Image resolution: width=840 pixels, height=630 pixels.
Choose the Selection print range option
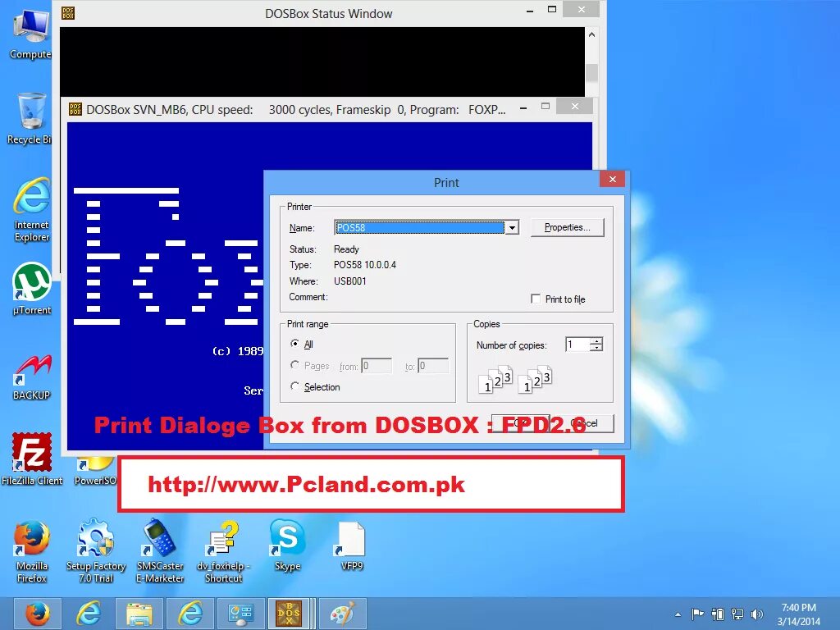(x=294, y=386)
